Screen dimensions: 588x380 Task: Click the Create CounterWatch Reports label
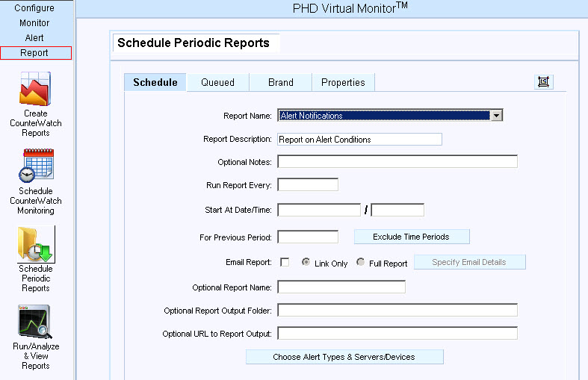coord(36,123)
